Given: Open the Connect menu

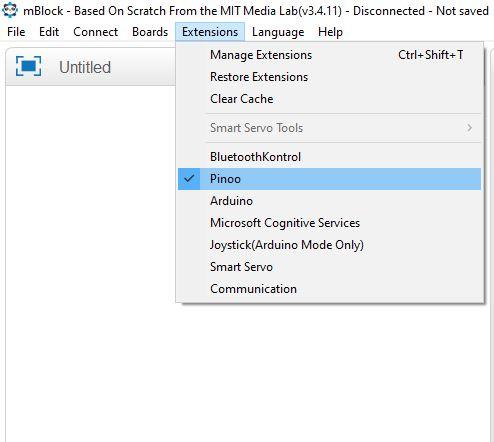Looking at the screenshot, I should (96, 32).
